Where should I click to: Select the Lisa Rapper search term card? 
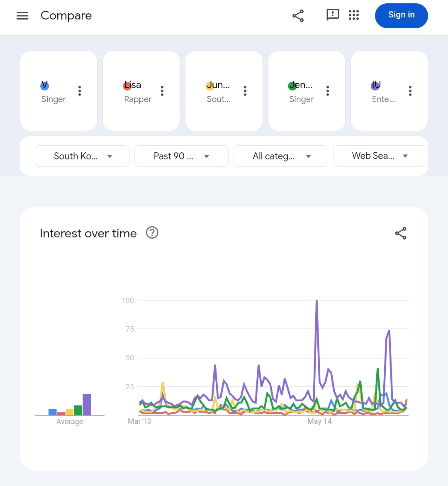tap(141, 91)
